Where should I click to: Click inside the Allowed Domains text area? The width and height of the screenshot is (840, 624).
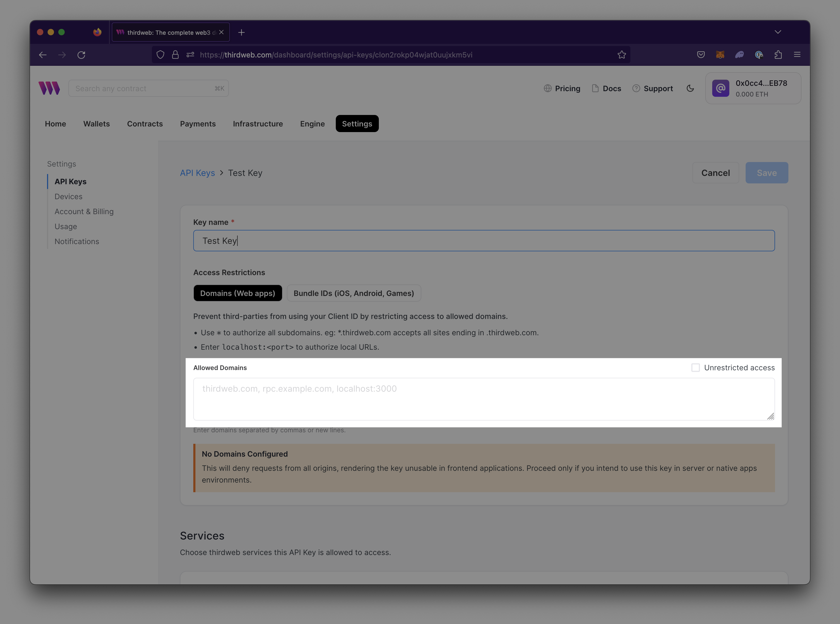483,399
